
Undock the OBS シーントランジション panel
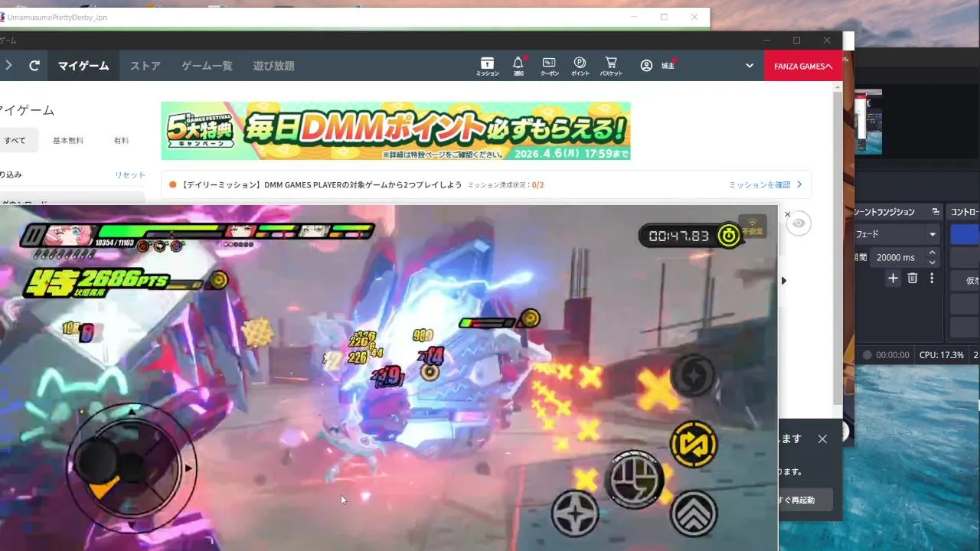click(x=935, y=212)
